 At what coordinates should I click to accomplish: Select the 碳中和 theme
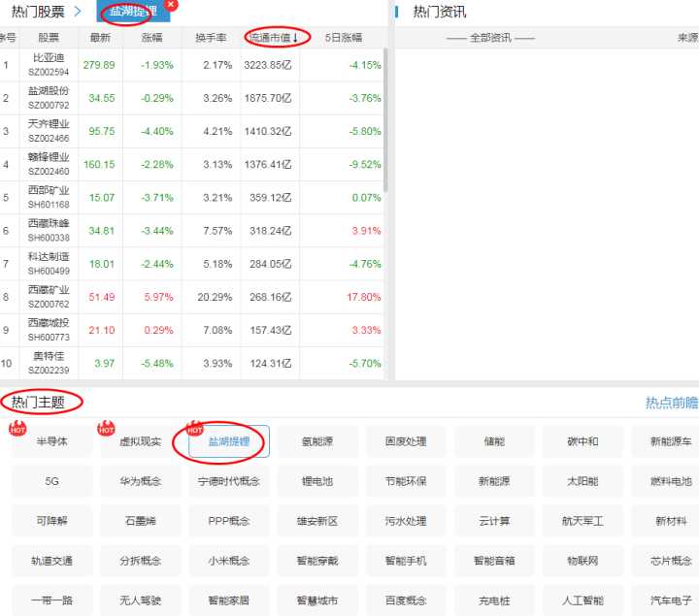coord(582,441)
